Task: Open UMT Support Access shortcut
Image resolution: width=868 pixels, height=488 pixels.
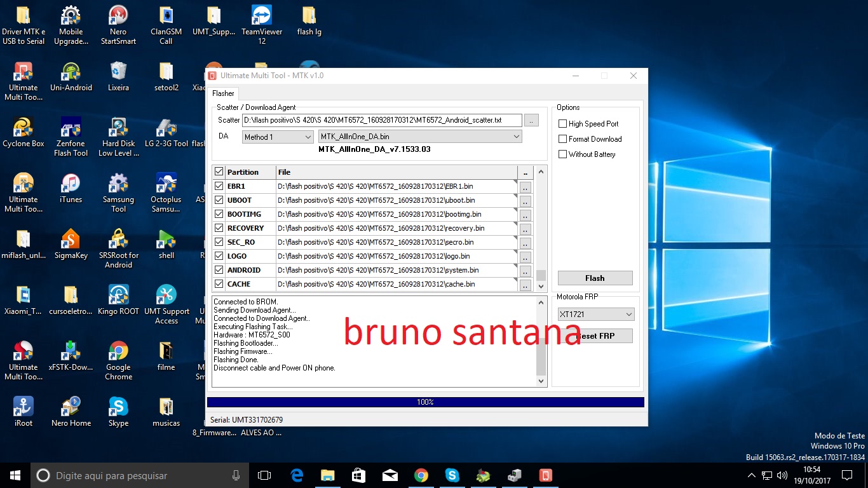Action: click(166, 305)
